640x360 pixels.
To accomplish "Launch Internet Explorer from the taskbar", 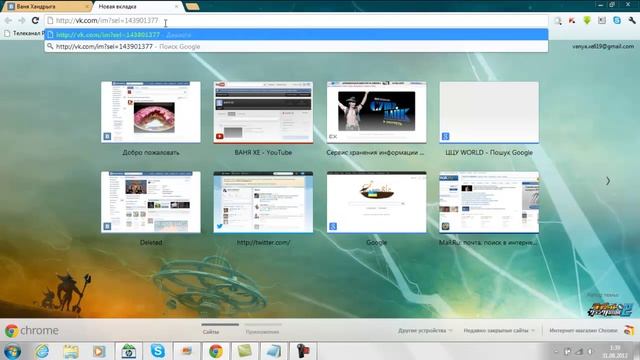I will pos(42,351).
